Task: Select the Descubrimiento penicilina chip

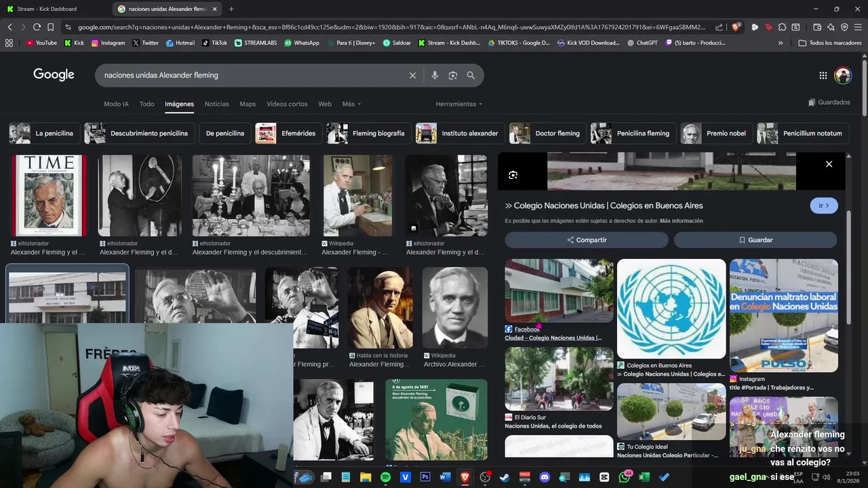Action: 140,134
